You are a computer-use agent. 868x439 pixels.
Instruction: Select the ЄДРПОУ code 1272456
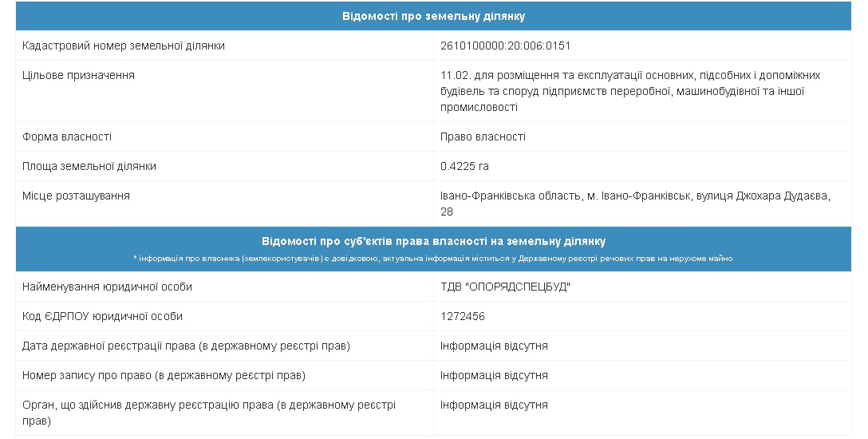(462, 317)
